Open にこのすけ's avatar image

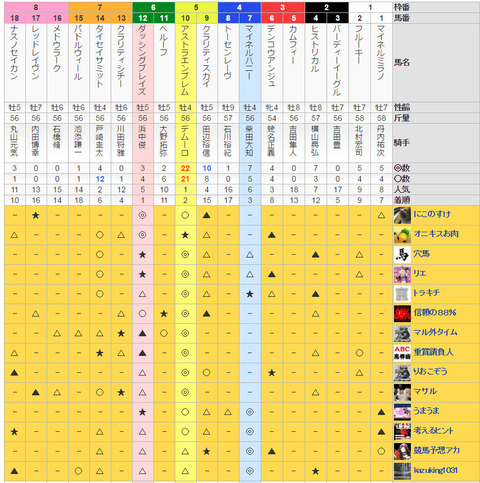pos(402,215)
